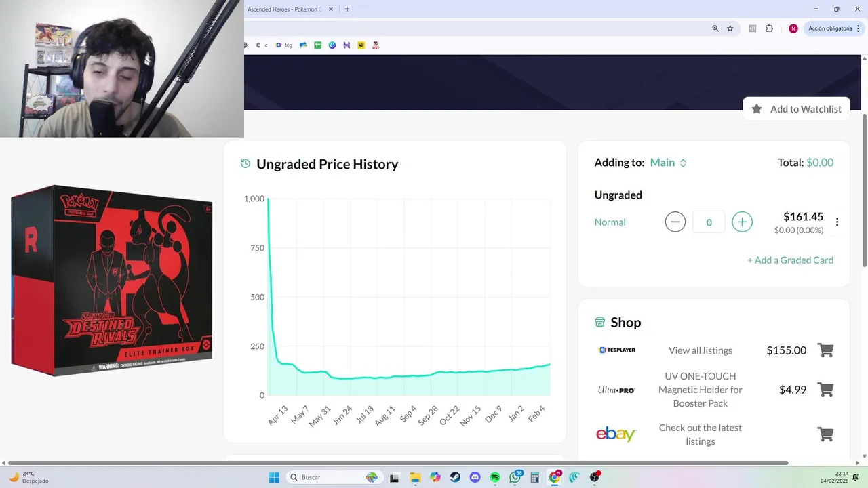Image resolution: width=868 pixels, height=488 pixels.
Task: Open the UV ONE-TOUCH Magnetic Holder link
Action: click(701, 390)
